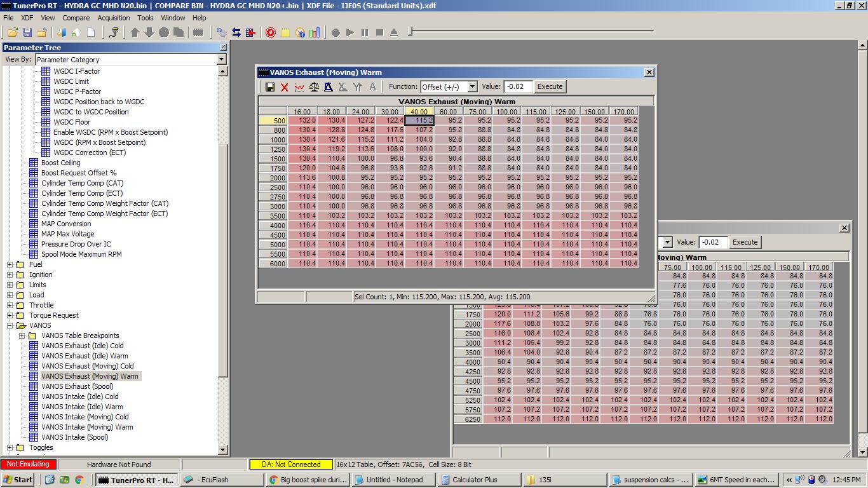Click the blank new document icon in main toolbar

pyautogui.click(x=91, y=32)
